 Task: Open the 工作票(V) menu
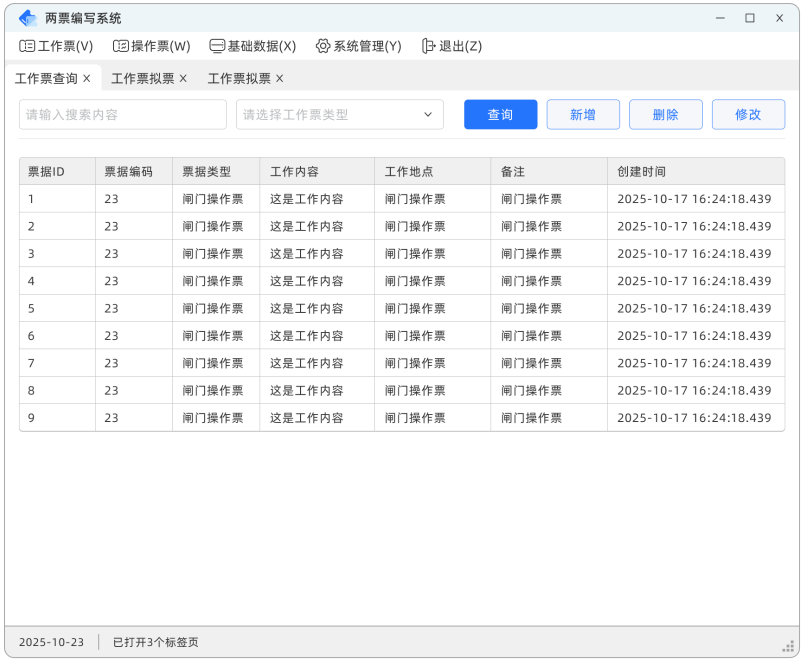[x=56, y=46]
